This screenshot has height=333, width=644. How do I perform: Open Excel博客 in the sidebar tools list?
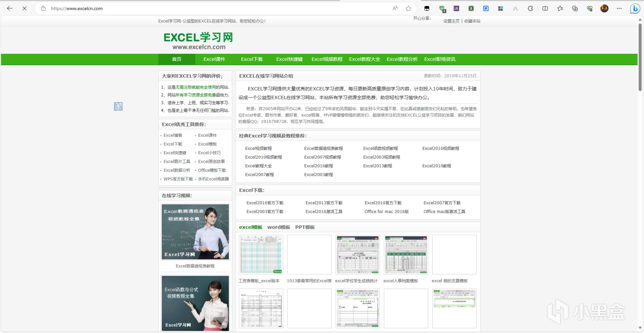173,135
